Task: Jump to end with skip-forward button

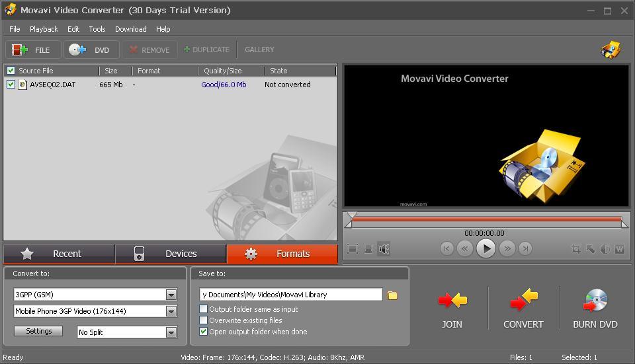Action: (525, 248)
